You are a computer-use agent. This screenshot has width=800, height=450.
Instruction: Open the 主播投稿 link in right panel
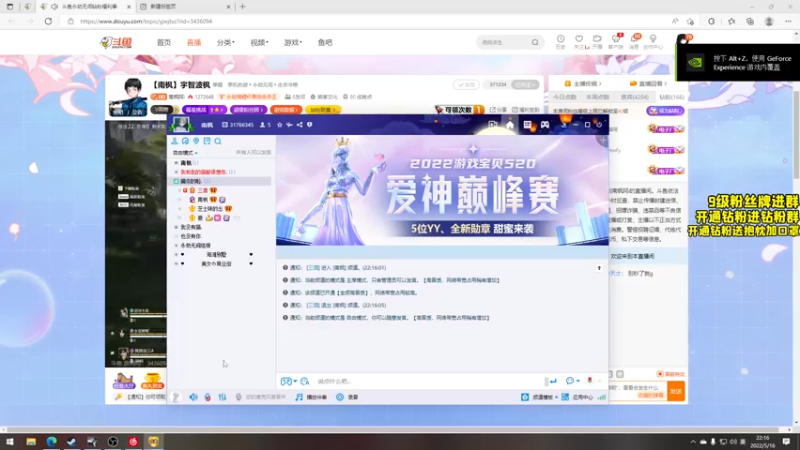[x=583, y=83]
